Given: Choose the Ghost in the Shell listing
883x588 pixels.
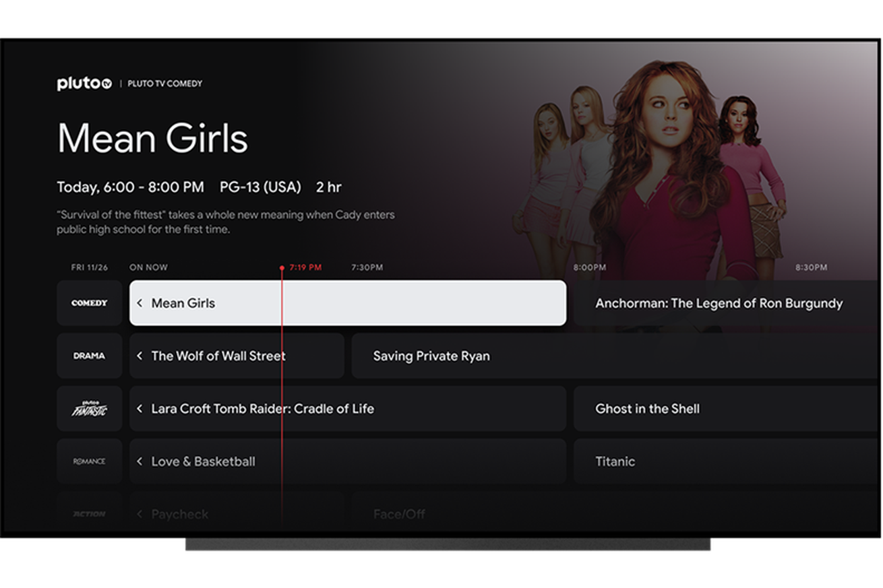Looking at the screenshot, I should [x=647, y=408].
